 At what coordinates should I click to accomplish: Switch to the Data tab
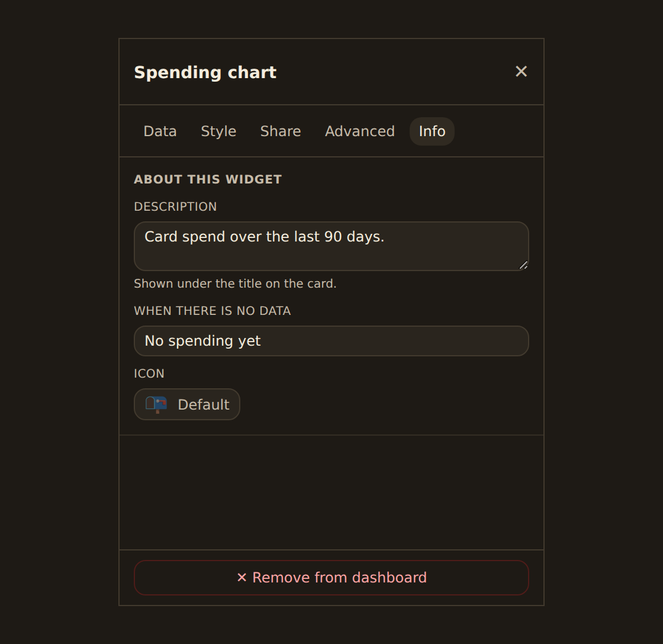(x=160, y=131)
